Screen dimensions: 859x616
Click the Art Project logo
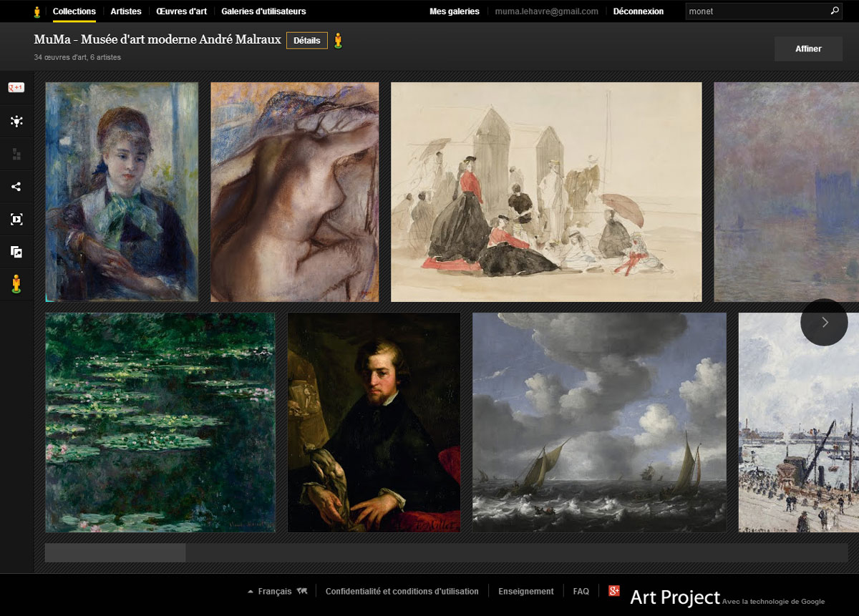[x=675, y=597]
